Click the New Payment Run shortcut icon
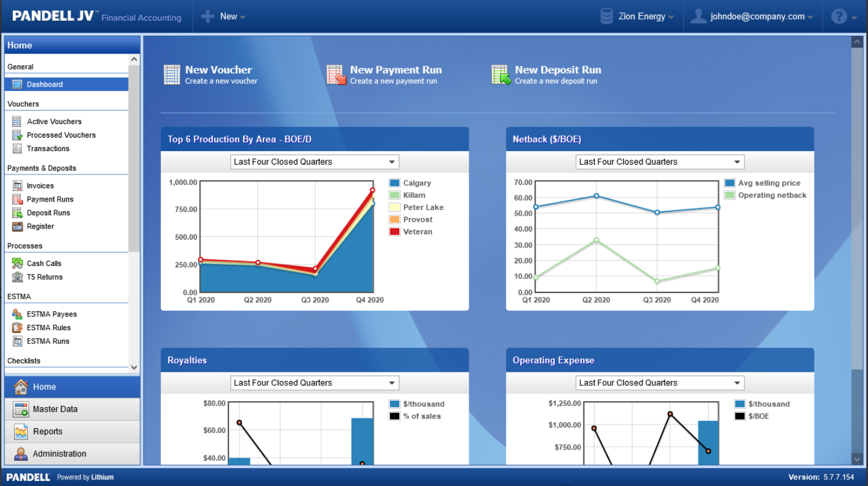The image size is (868, 486). tap(337, 74)
